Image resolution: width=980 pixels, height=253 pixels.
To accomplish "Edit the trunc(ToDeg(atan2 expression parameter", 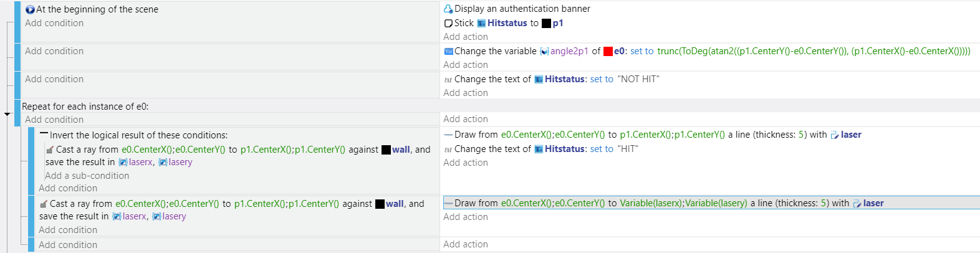I will click(814, 51).
